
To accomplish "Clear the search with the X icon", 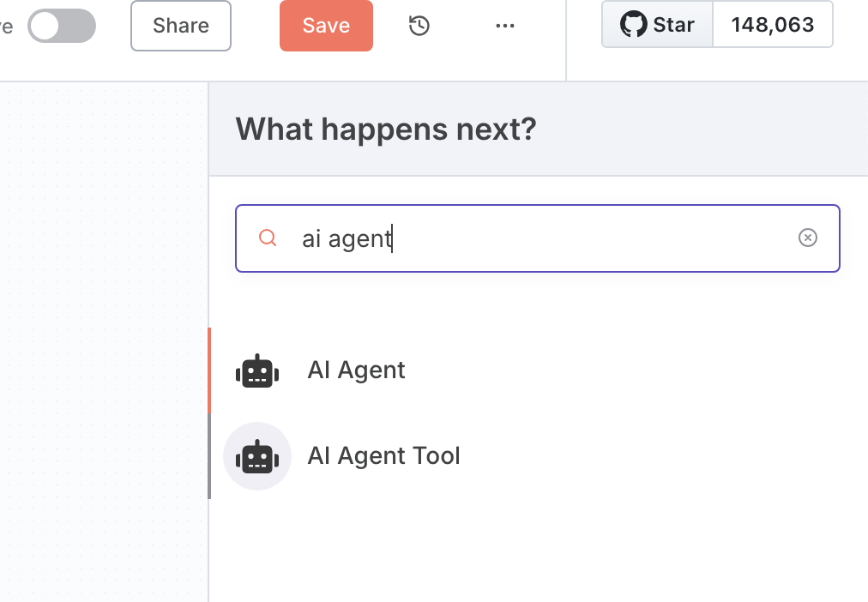I will (x=807, y=238).
